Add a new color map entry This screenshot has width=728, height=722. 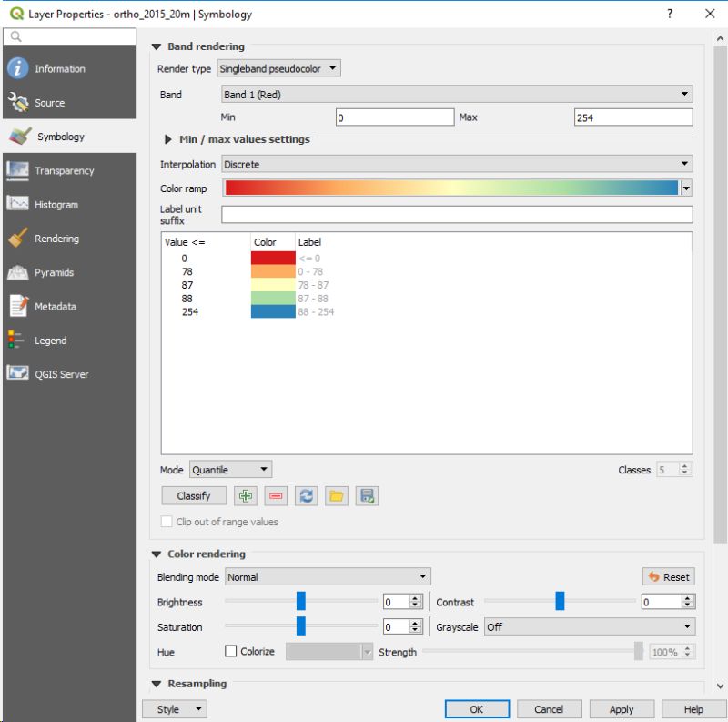246,495
